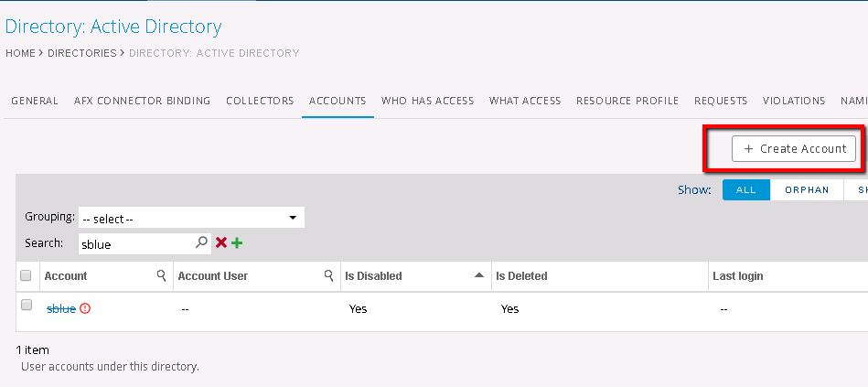Open the Grouping dropdown
The height and width of the screenshot is (387, 868).
coord(191,218)
